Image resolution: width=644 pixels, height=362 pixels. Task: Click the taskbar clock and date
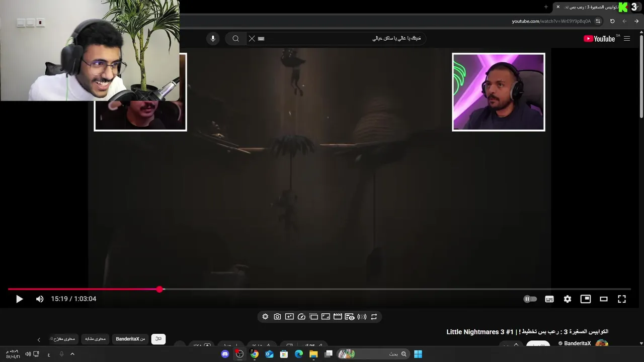(x=13, y=354)
